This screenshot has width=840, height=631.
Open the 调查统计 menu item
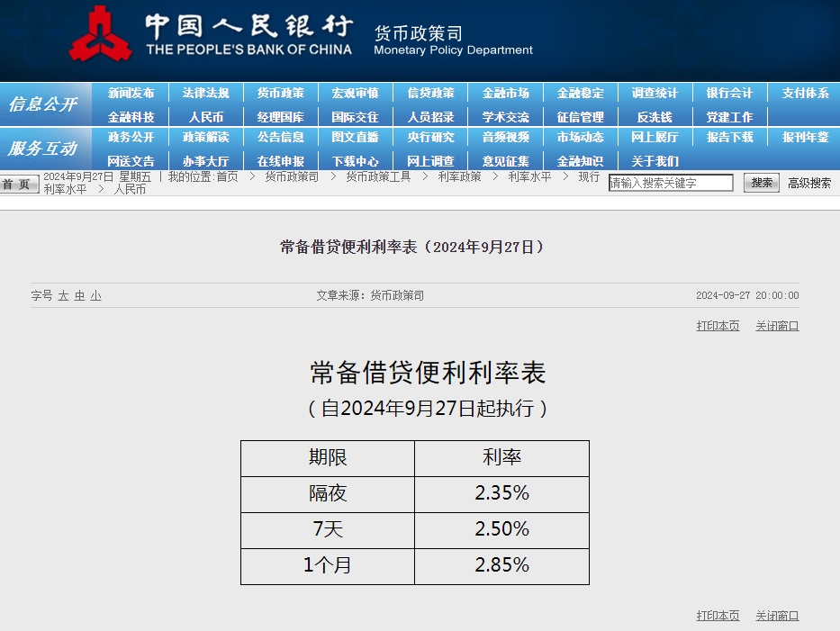coord(655,94)
